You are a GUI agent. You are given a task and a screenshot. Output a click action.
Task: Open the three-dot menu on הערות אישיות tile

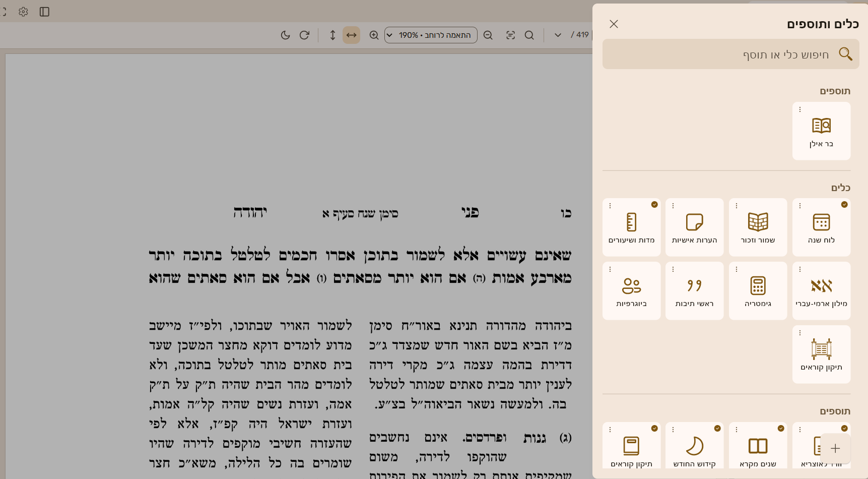[x=673, y=206]
